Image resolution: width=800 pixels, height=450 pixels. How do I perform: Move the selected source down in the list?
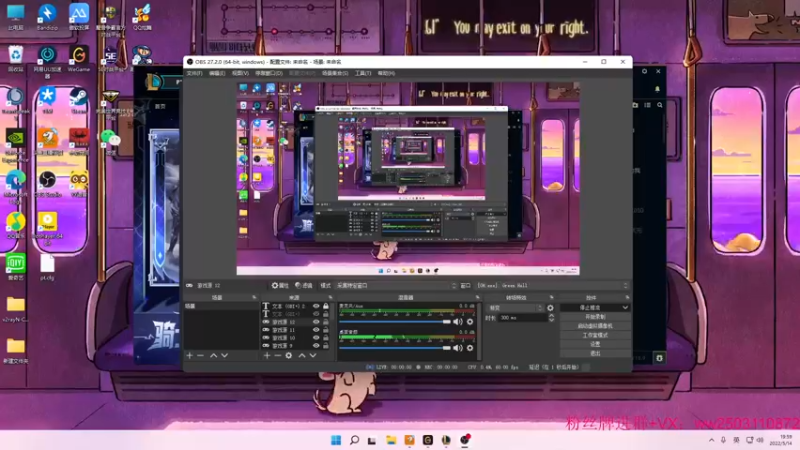(313, 356)
